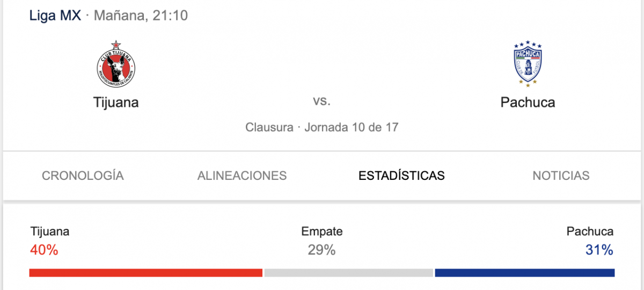Image resolution: width=644 pixels, height=290 pixels.
Task: Click the red Tijuana probability bar
Action: 146,273
